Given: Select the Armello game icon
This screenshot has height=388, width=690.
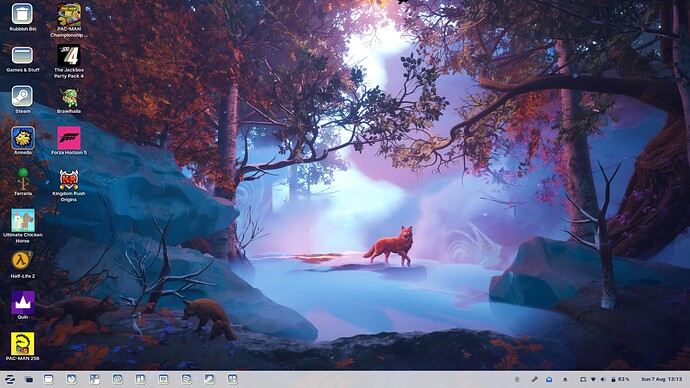Looking at the screenshot, I should 22,141.
